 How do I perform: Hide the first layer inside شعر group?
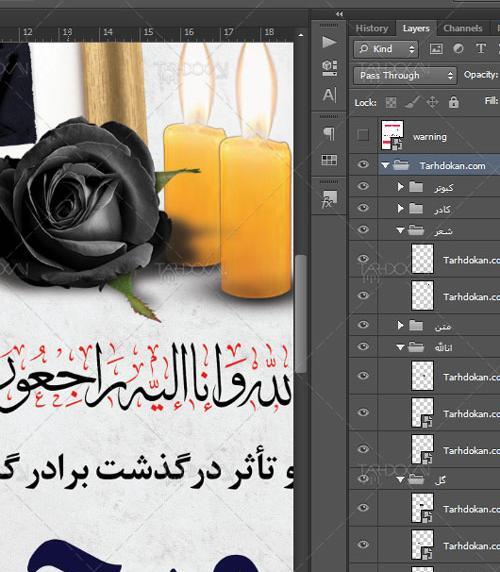363,259
